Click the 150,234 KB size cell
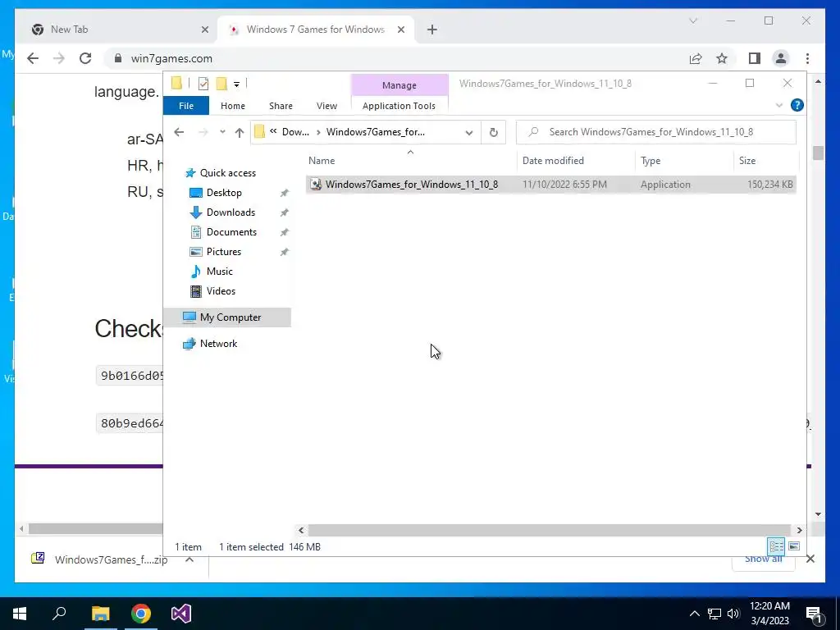This screenshot has height=630, width=840. click(x=769, y=185)
